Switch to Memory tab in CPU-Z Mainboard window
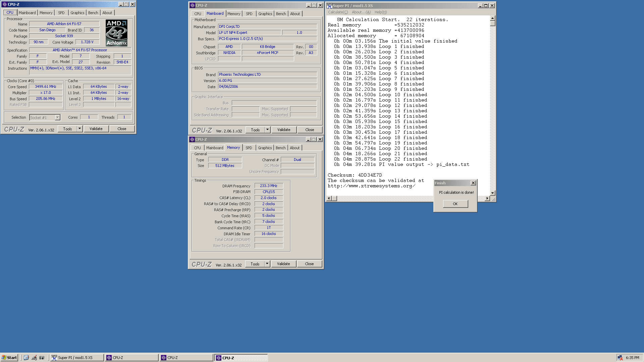 234,14
